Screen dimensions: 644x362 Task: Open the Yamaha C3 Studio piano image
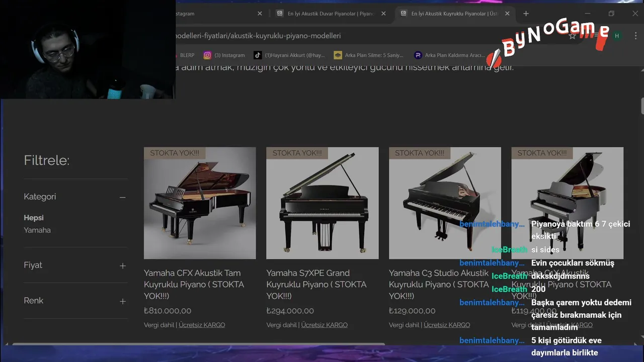[x=445, y=203]
